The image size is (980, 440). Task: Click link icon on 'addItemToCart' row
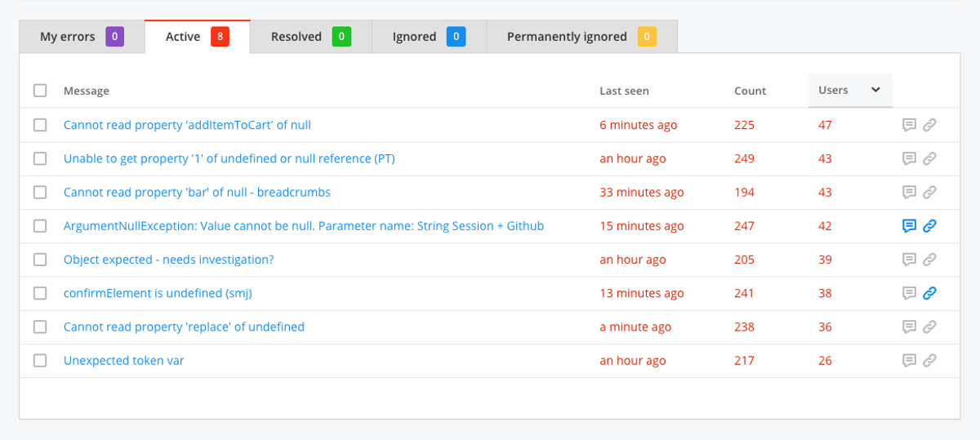[x=929, y=125]
